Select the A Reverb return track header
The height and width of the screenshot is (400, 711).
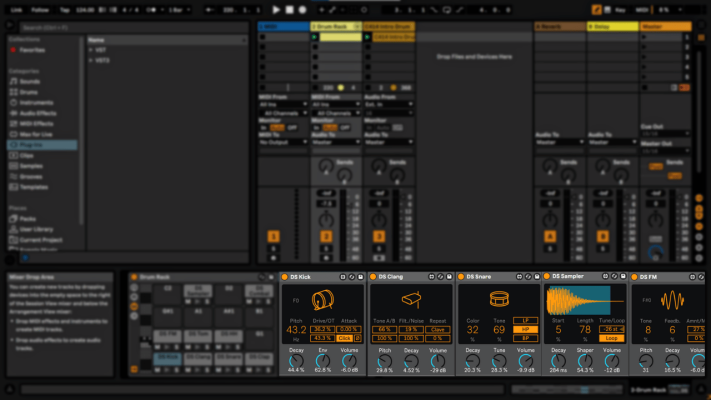click(560, 26)
